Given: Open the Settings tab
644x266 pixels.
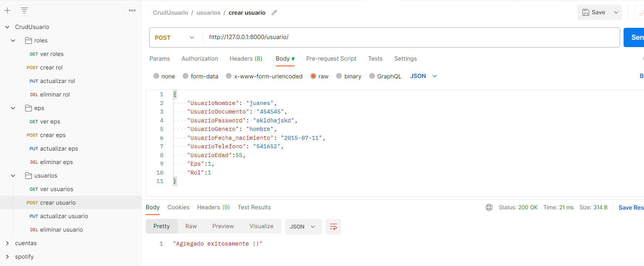Looking at the screenshot, I should (405, 59).
